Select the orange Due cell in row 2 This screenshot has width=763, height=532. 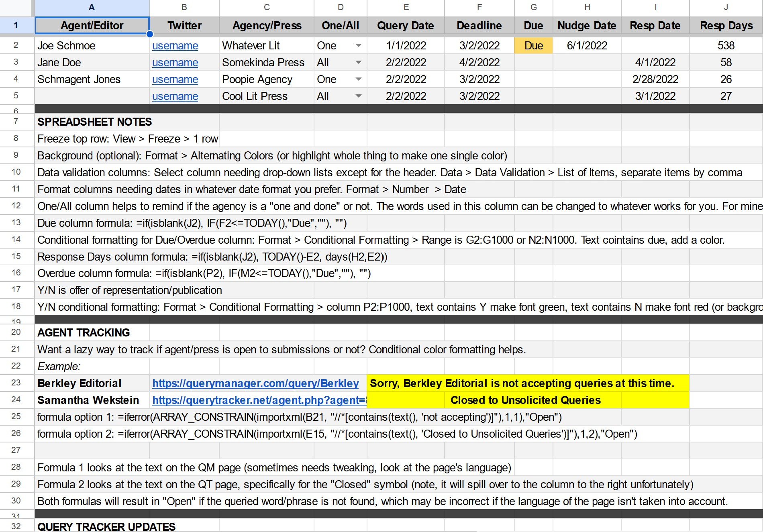click(x=534, y=46)
